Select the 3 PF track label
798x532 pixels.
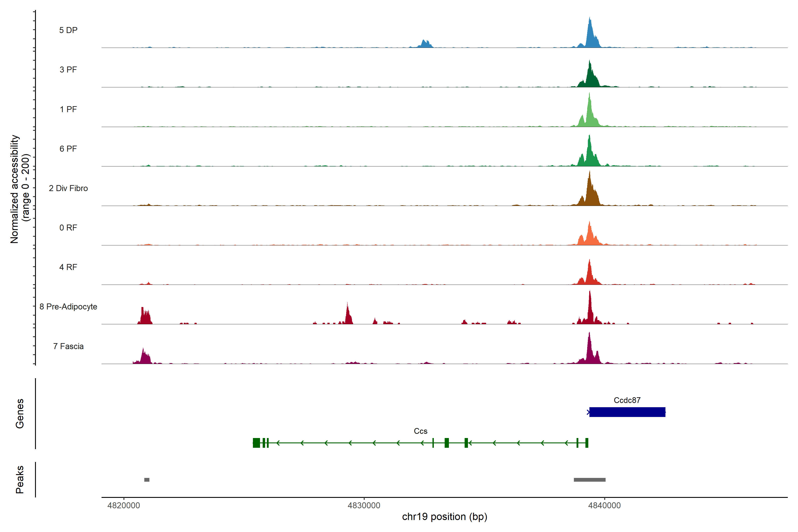(68, 70)
